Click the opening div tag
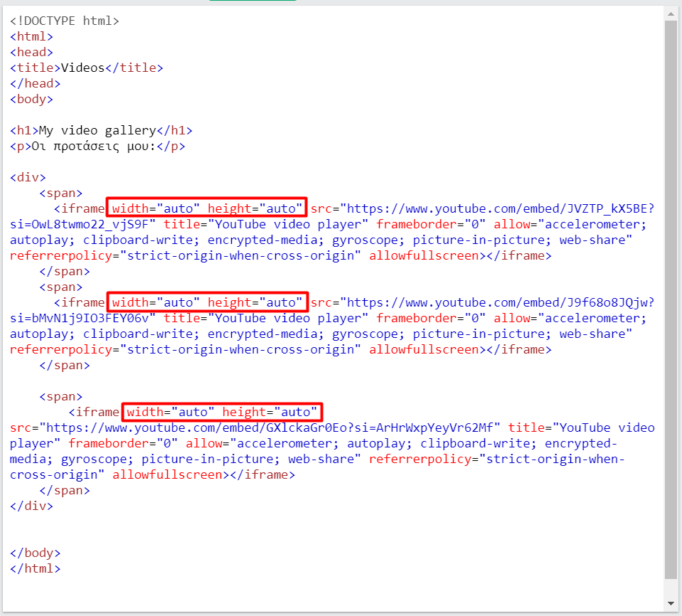 click(28, 177)
